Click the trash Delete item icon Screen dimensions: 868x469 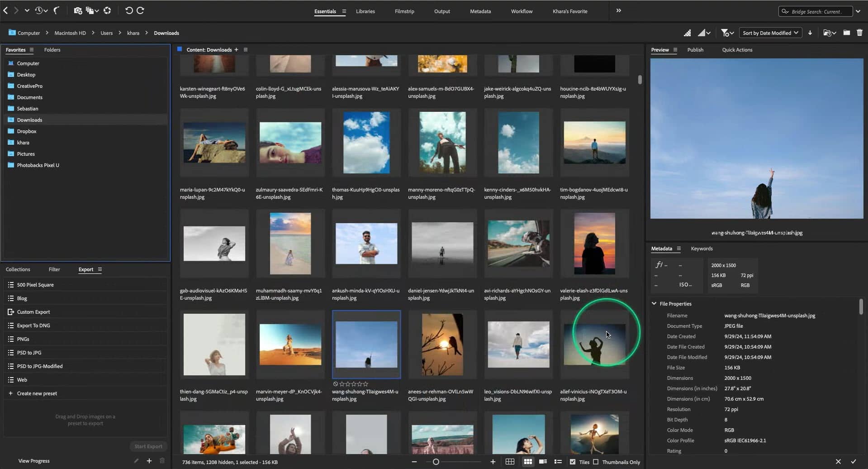click(x=859, y=33)
